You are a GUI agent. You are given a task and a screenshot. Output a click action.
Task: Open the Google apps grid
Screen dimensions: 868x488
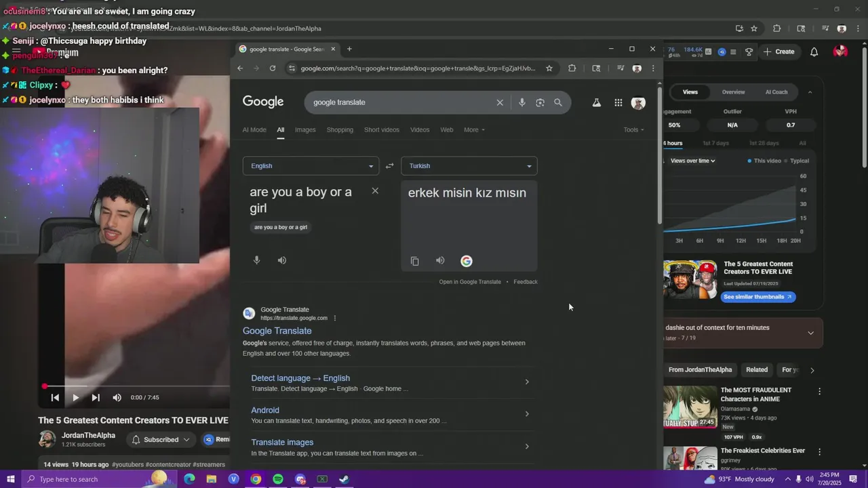618,102
